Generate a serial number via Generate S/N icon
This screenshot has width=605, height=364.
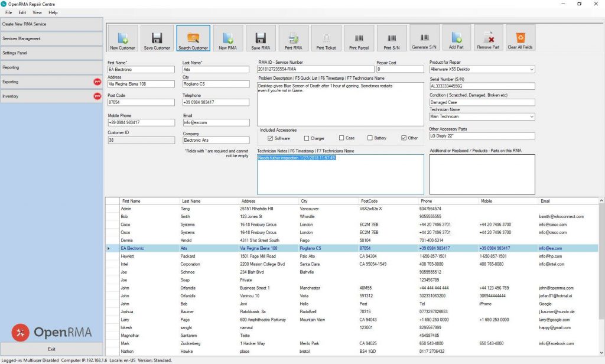(425, 37)
